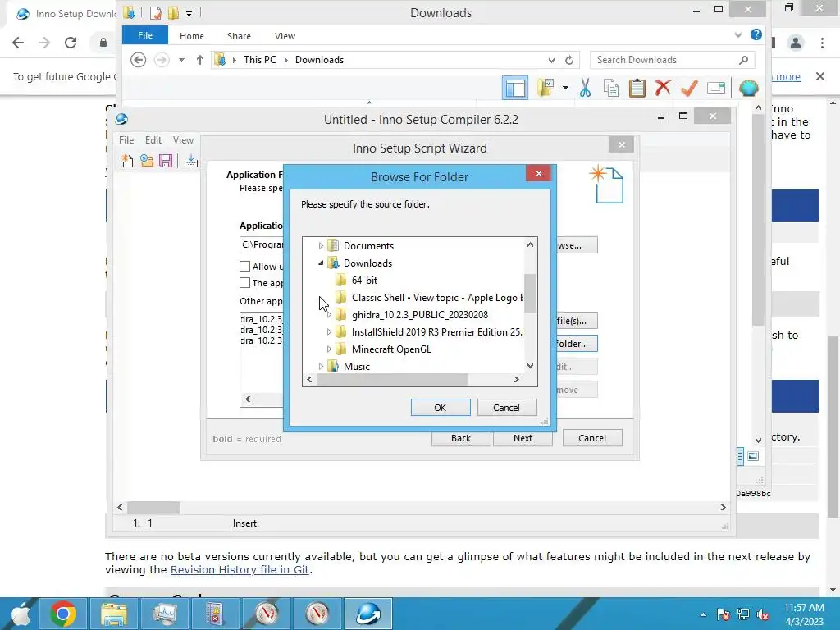Image resolution: width=840 pixels, height=630 pixels.
Task: Select the 64-bit folder
Action: (364, 281)
